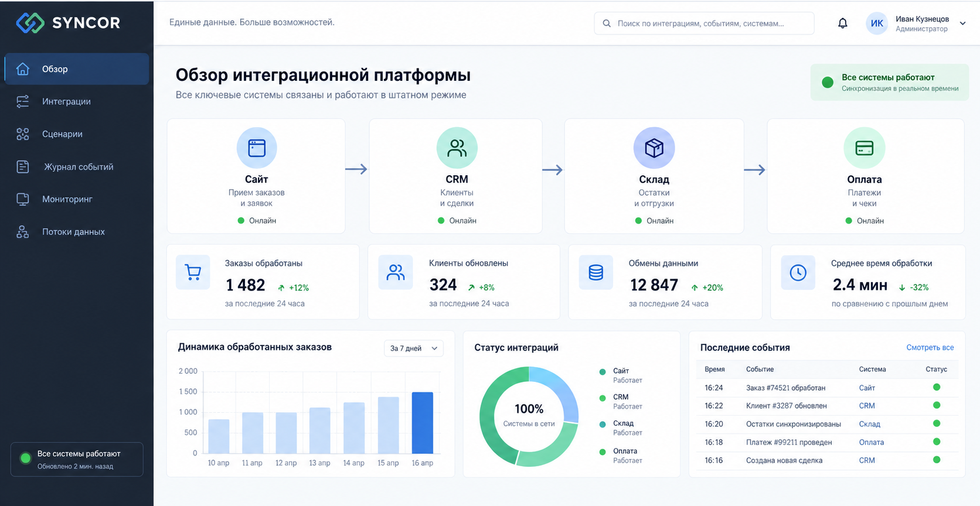Screen dimensions: 980x506
Task: Click the Склад legend color dot
Action: (x=603, y=425)
